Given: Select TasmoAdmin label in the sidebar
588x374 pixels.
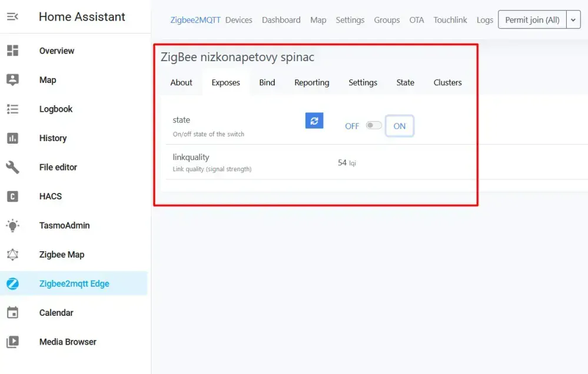Looking at the screenshot, I should pyautogui.click(x=64, y=225).
